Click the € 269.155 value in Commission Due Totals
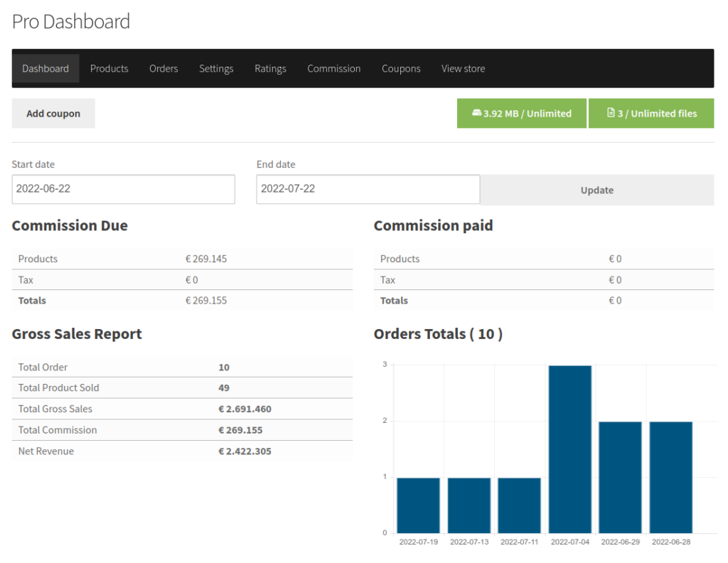The image size is (728, 563). point(206,301)
